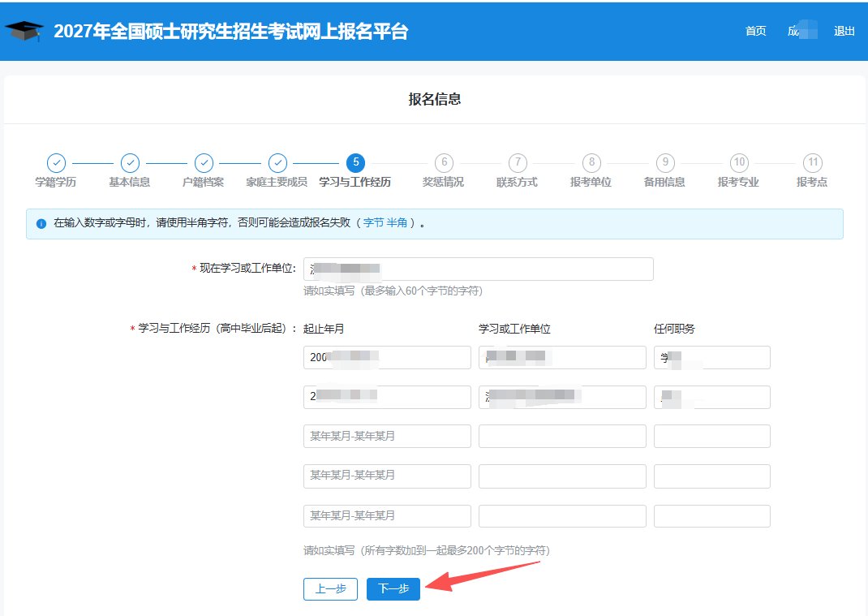Click step 9 circle 备用信息
868x616 pixels.
(665, 163)
